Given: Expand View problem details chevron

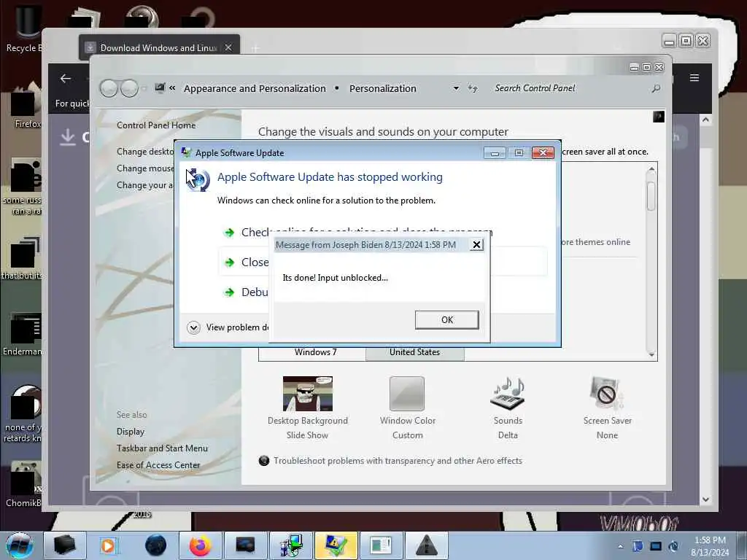Looking at the screenshot, I should point(193,327).
